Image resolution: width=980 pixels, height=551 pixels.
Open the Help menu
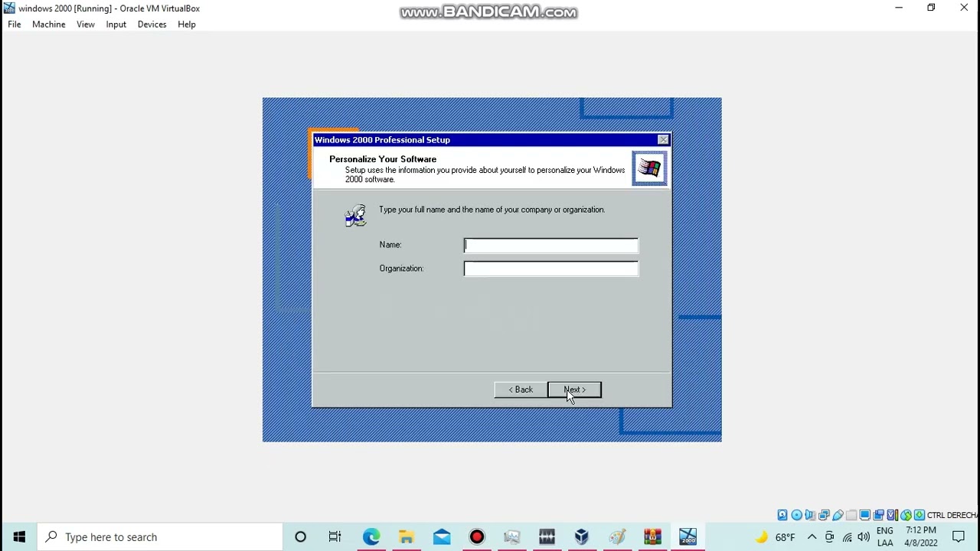point(186,24)
